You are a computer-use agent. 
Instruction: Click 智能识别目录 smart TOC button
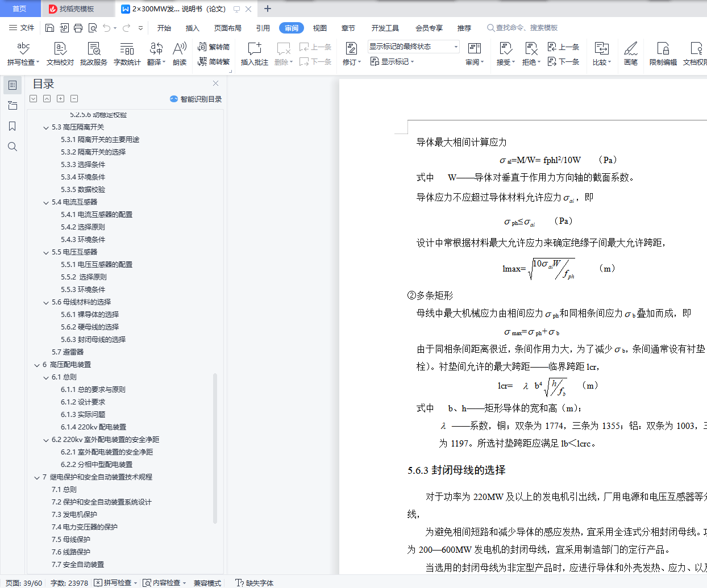coord(196,99)
